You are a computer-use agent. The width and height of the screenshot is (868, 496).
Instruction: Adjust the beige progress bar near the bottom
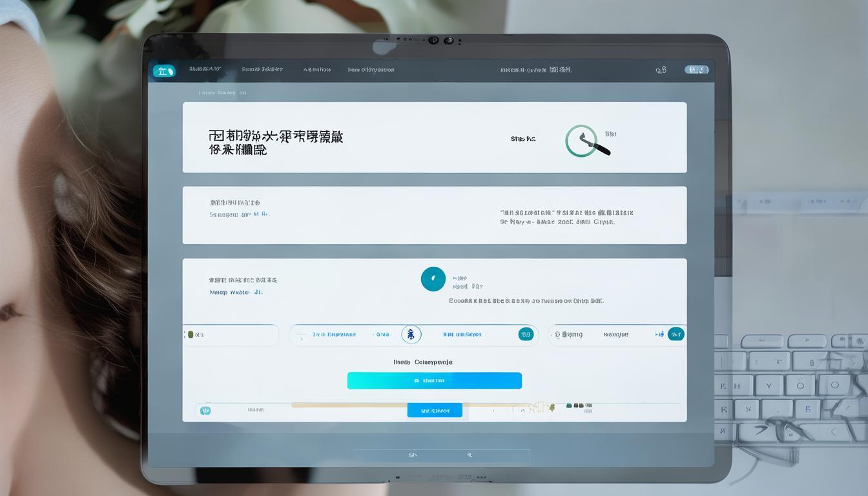352,404
